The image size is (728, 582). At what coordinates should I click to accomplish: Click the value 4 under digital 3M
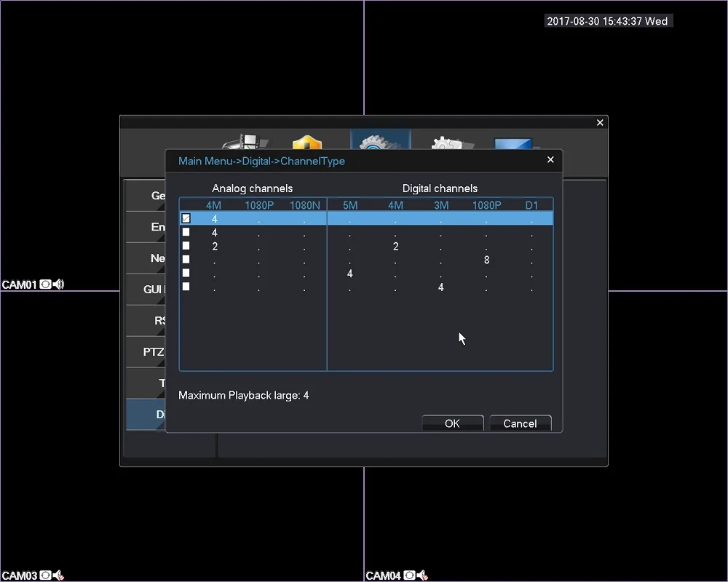tap(441, 287)
